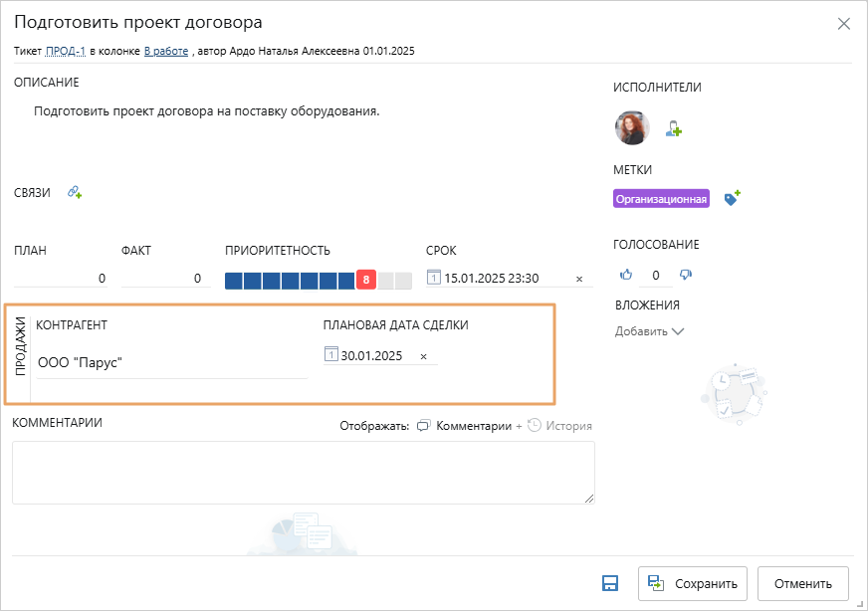Toggle Комментарии display filter
868x611 pixels.
tap(464, 426)
